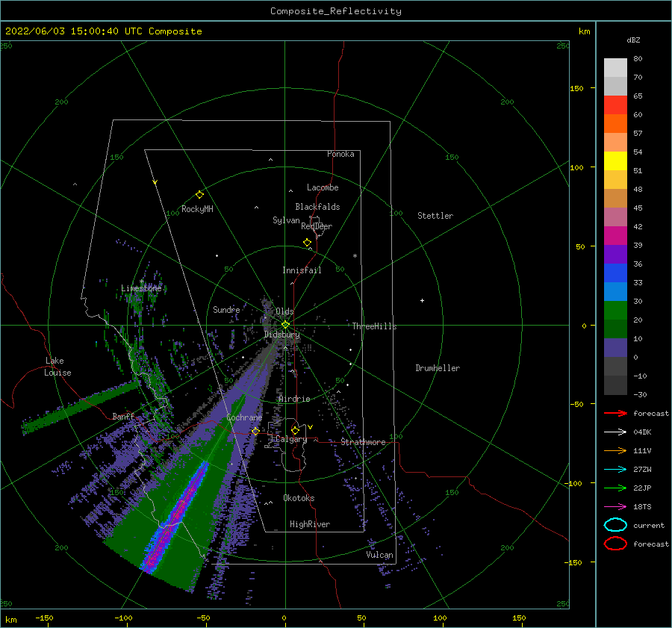Click the Sylvan label
672x628 pixels.
click(286, 221)
